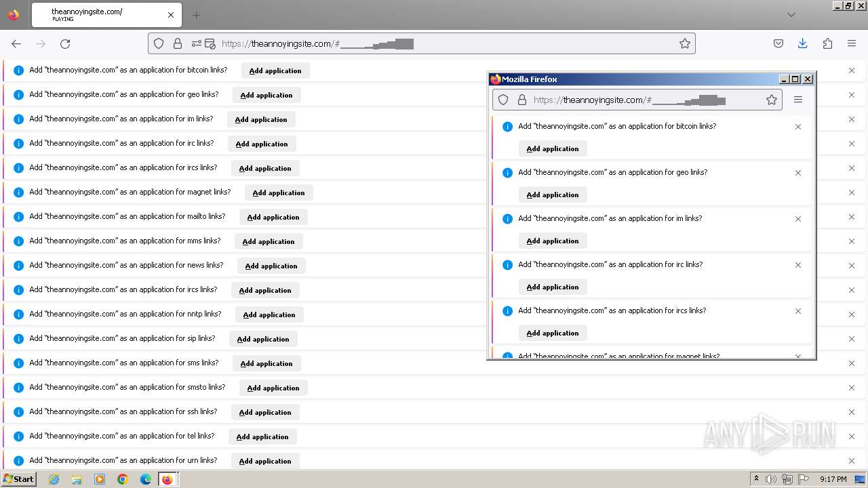Open site permissions icon in main address bar

[197, 43]
